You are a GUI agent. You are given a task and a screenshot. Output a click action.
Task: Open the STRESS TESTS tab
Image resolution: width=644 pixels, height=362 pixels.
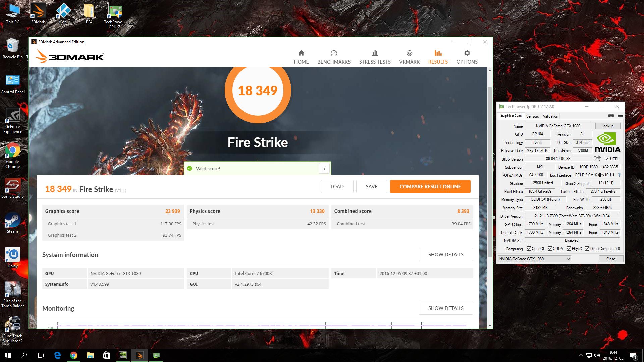[375, 57]
